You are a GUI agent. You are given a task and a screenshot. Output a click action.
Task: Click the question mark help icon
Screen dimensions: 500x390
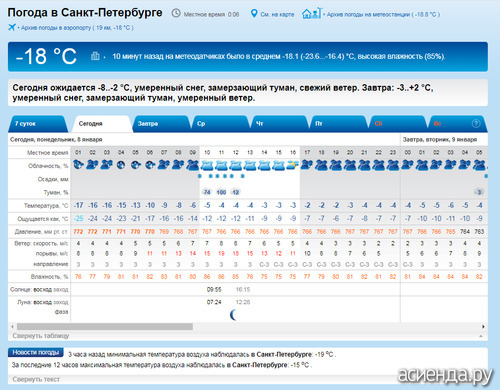point(476,123)
